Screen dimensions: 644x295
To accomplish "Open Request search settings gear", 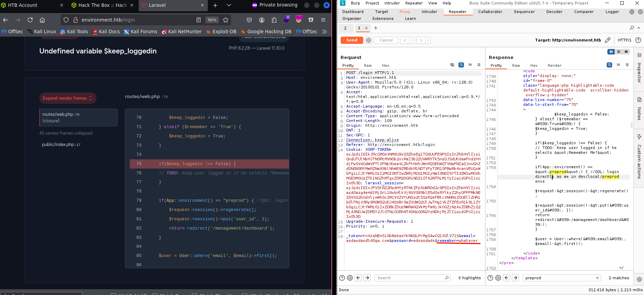I will tap(350, 278).
